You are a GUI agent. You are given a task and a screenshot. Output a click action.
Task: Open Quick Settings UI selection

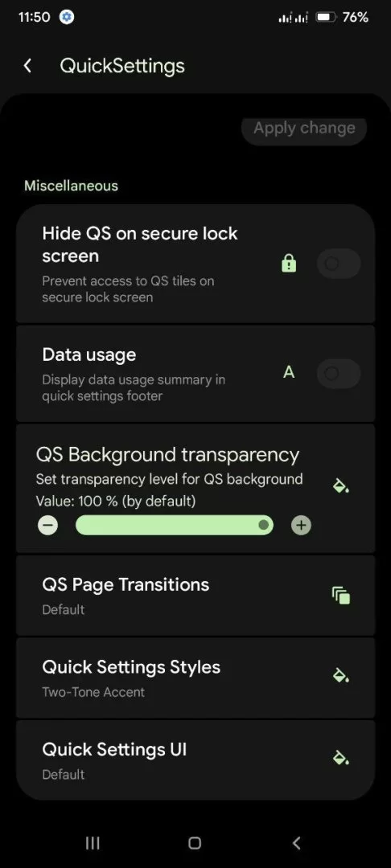195,759
